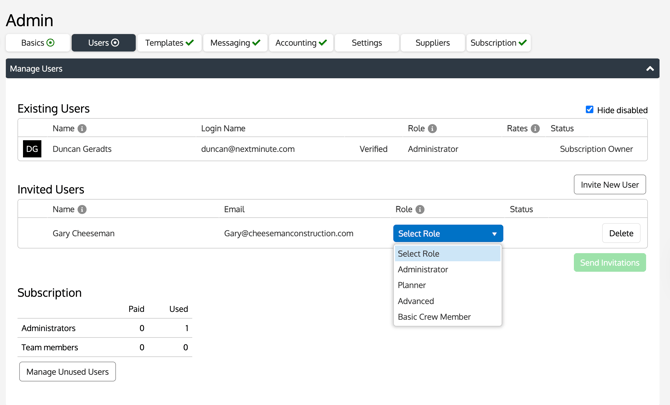
Task: Click the info icon beside Role in Existing Users
Action: click(432, 129)
